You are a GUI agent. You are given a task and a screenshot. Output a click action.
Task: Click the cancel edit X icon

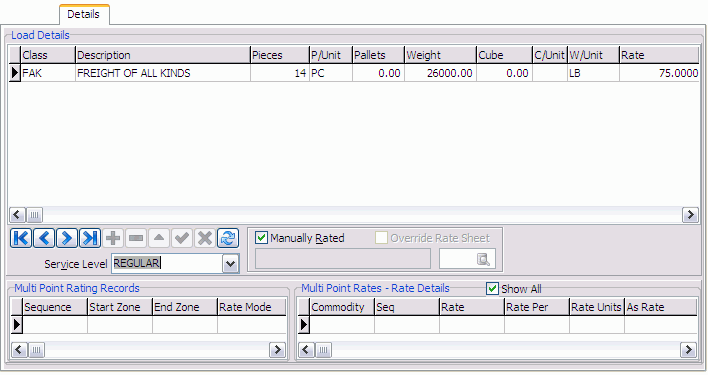(x=205, y=238)
